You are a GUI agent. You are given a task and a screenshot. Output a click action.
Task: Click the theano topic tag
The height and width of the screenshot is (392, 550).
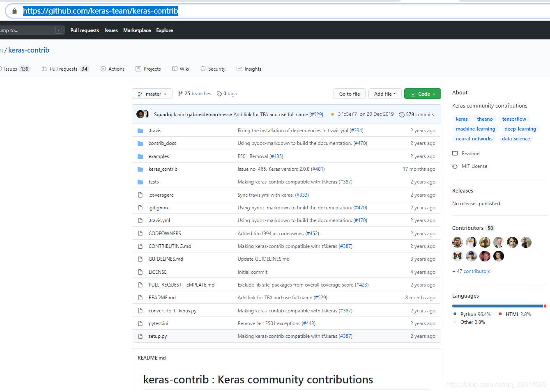pos(485,119)
